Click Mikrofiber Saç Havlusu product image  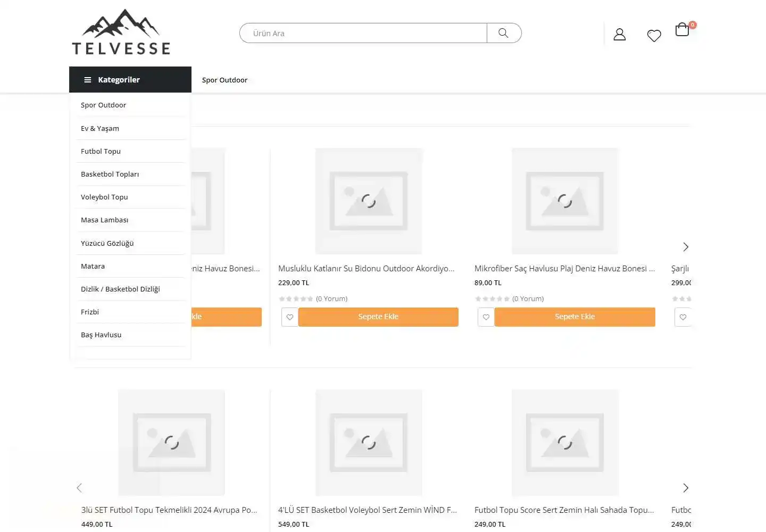click(x=565, y=201)
